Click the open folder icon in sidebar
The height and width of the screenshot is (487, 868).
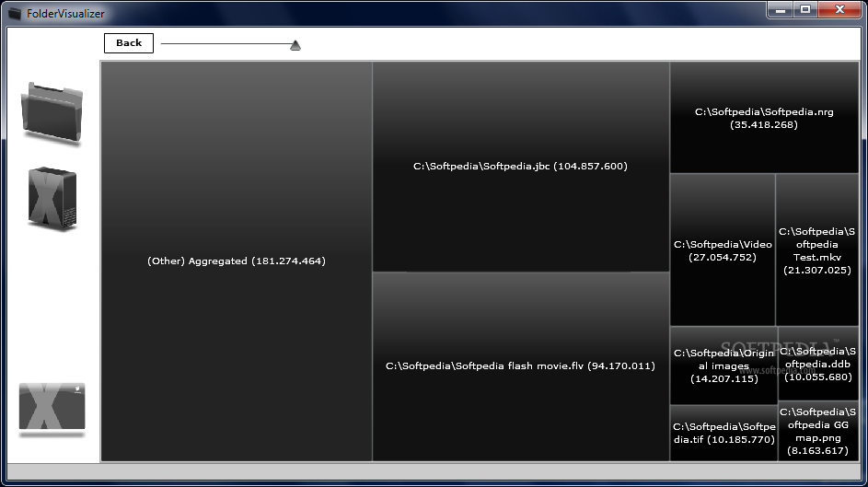tap(52, 112)
